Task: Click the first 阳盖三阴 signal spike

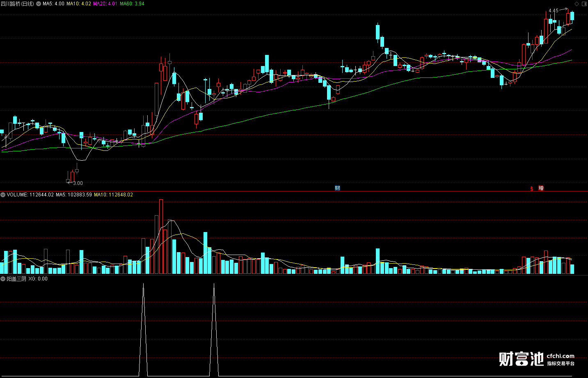Action: tap(143, 330)
